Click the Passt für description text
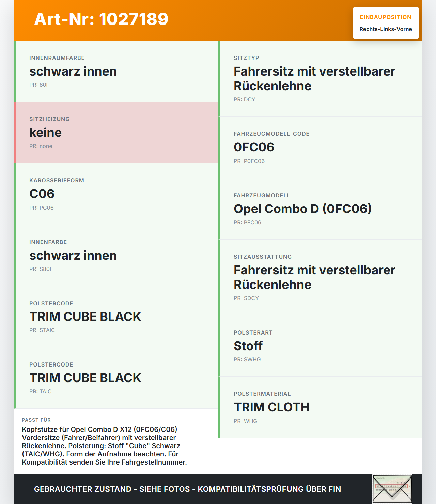The width and height of the screenshot is (436, 504). coord(105,446)
